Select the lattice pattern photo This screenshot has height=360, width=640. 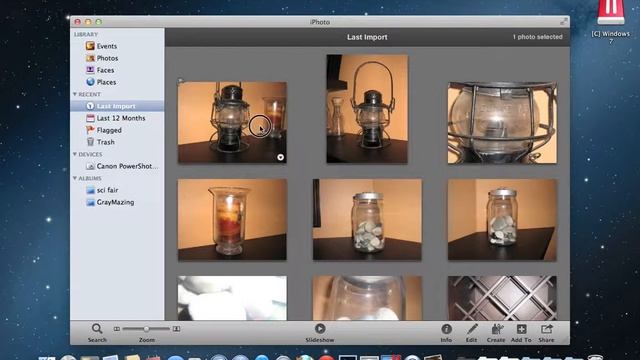coord(502,298)
